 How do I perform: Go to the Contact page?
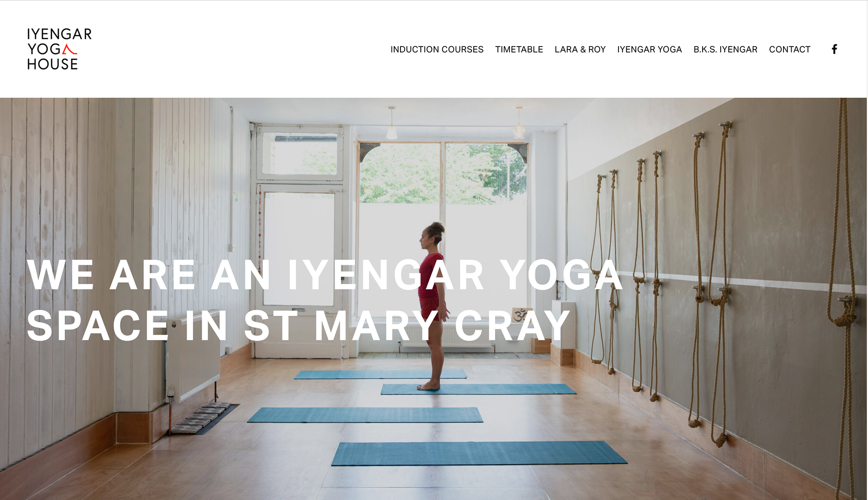click(789, 49)
